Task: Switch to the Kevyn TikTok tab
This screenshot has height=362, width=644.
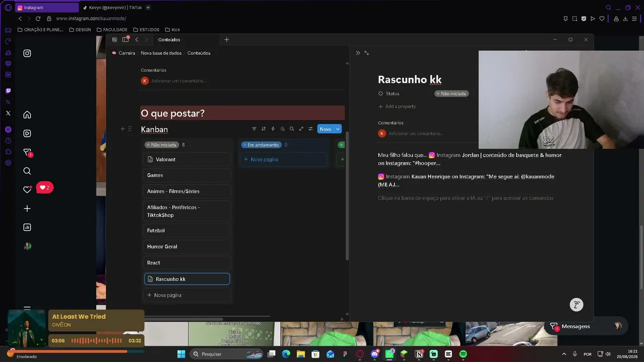Action: [x=112, y=8]
